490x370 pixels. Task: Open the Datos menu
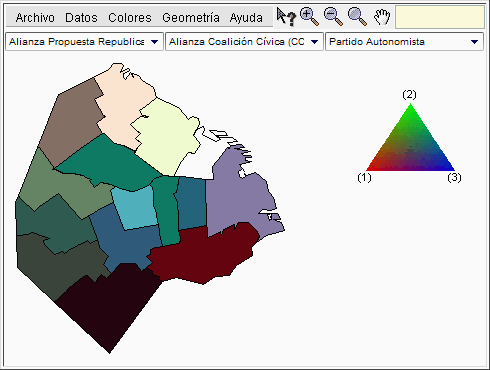81,17
